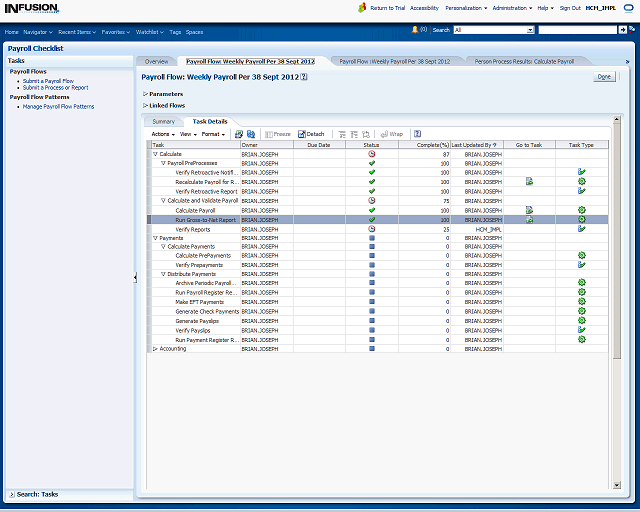
Task: Switch to the Summary tab
Action: pyautogui.click(x=163, y=121)
